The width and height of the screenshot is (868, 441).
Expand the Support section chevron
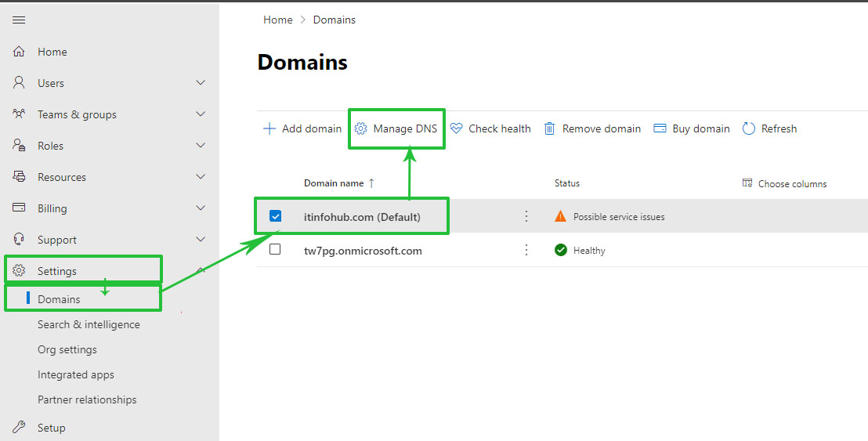click(x=201, y=239)
